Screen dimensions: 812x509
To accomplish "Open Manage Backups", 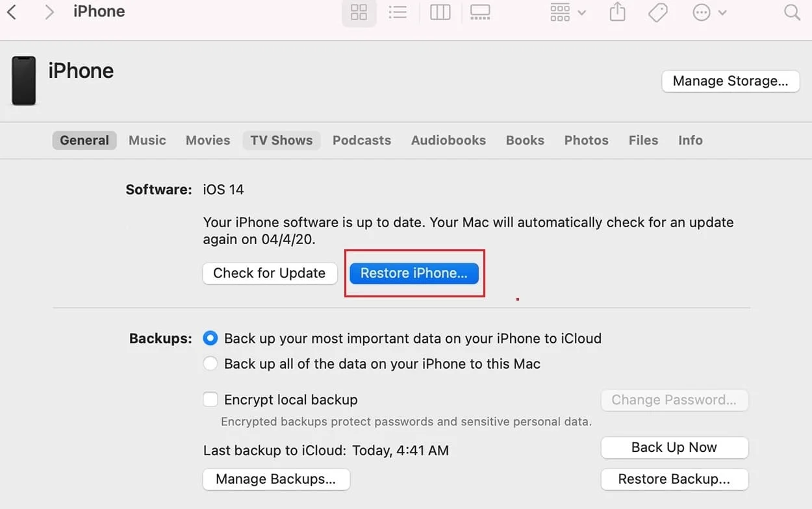I will [276, 479].
